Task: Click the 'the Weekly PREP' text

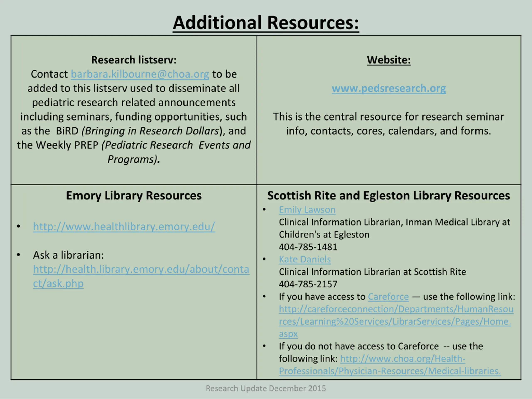Action: [58, 145]
